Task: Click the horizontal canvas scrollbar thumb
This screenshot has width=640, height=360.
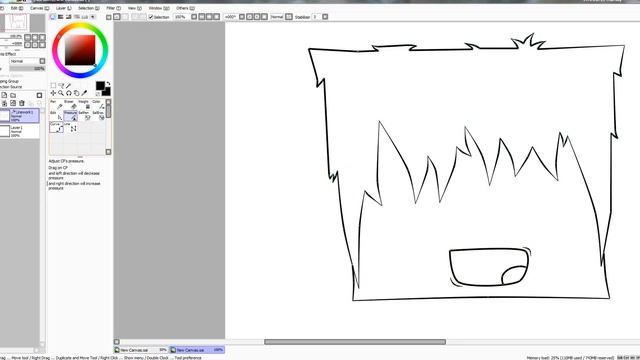Action: pyautogui.click(x=355, y=342)
